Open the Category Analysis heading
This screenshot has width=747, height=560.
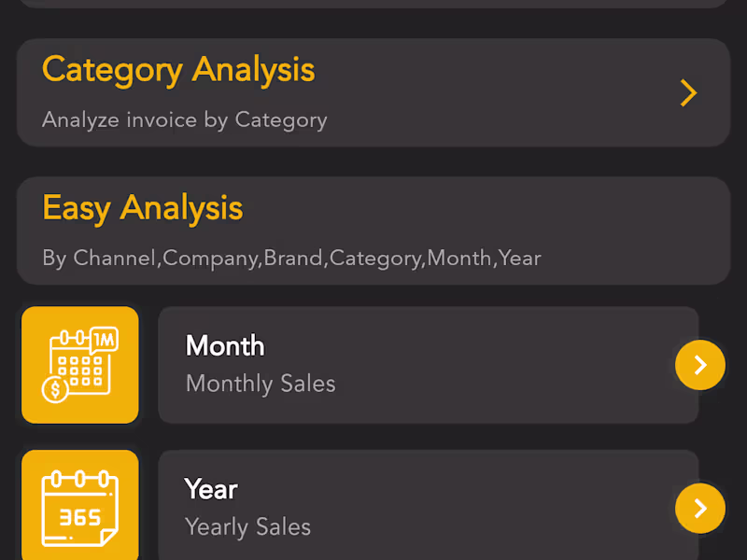click(x=178, y=70)
